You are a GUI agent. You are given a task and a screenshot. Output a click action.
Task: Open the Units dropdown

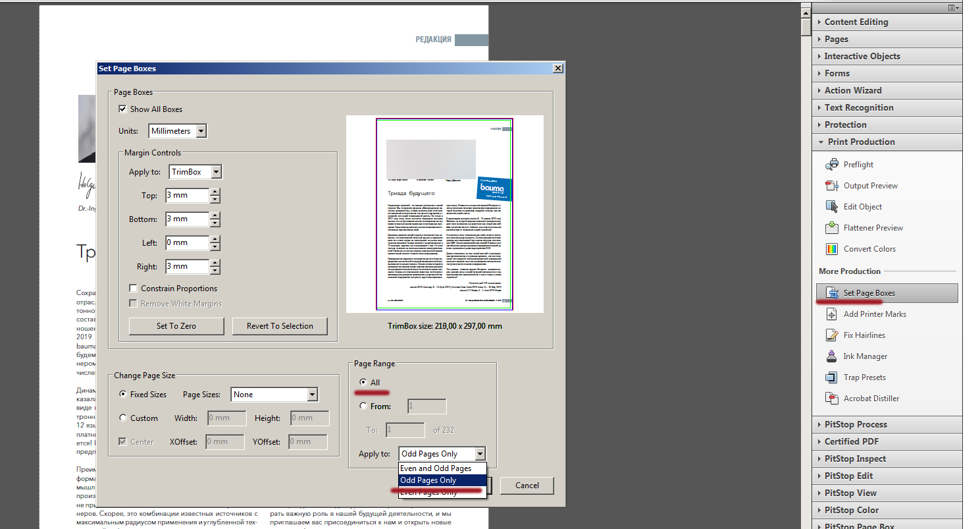tap(178, 131)
